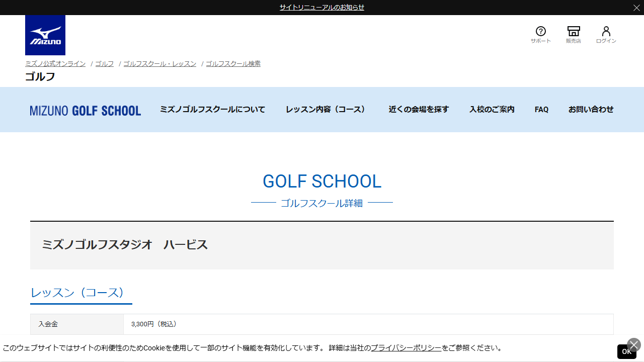Accept cookies with the OK button

[x=627, y=352]
